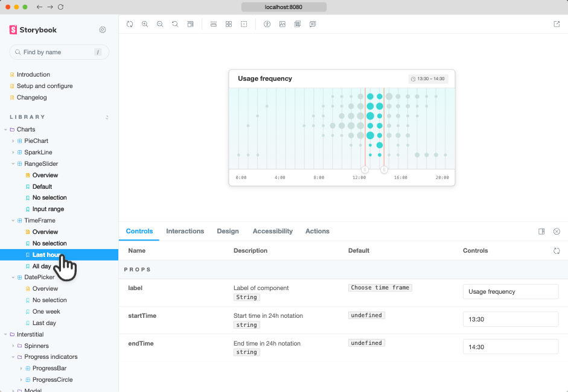This screenshot has width=568, height=392.
Task: Open Storybook settings gear icon
Action: tap(103, 30)
